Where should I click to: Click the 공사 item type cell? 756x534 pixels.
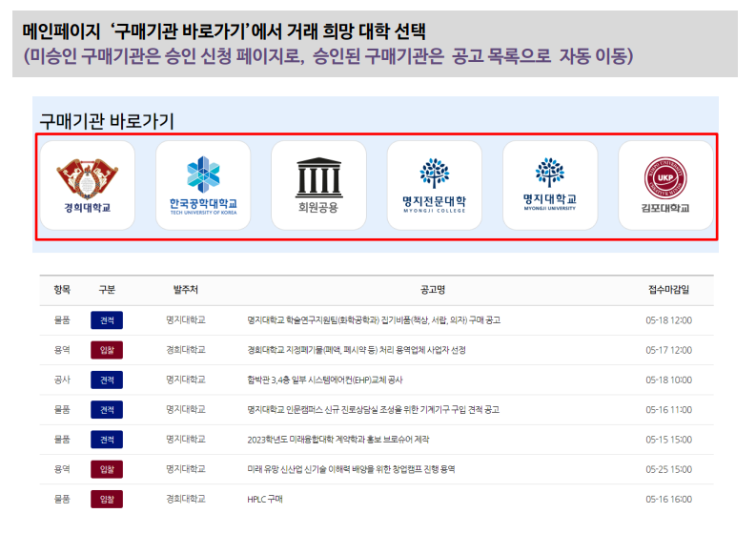62,380
